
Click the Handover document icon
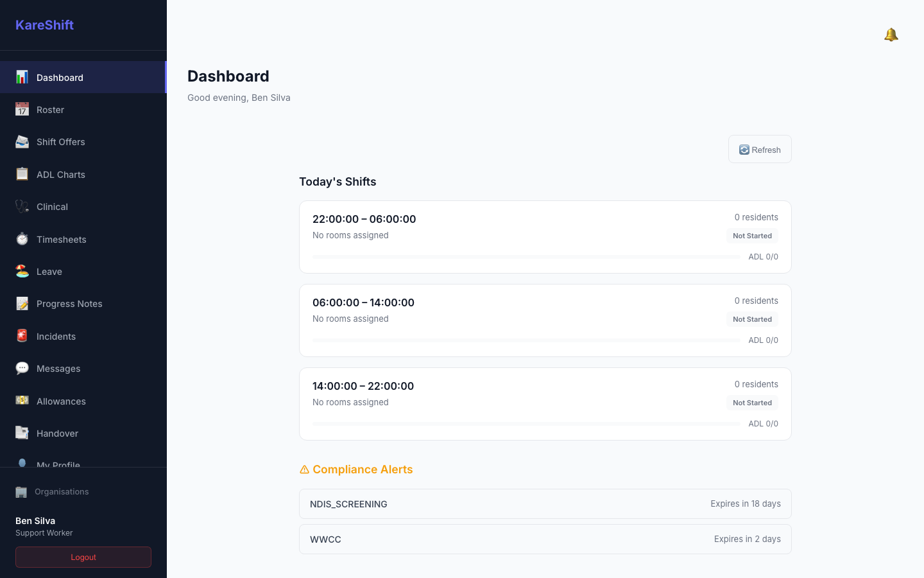(22, 433)
